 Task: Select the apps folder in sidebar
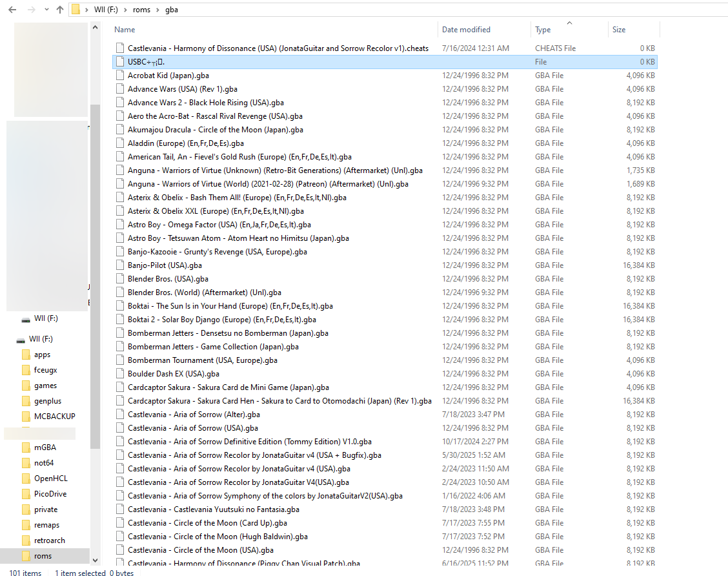click(42, 355)
